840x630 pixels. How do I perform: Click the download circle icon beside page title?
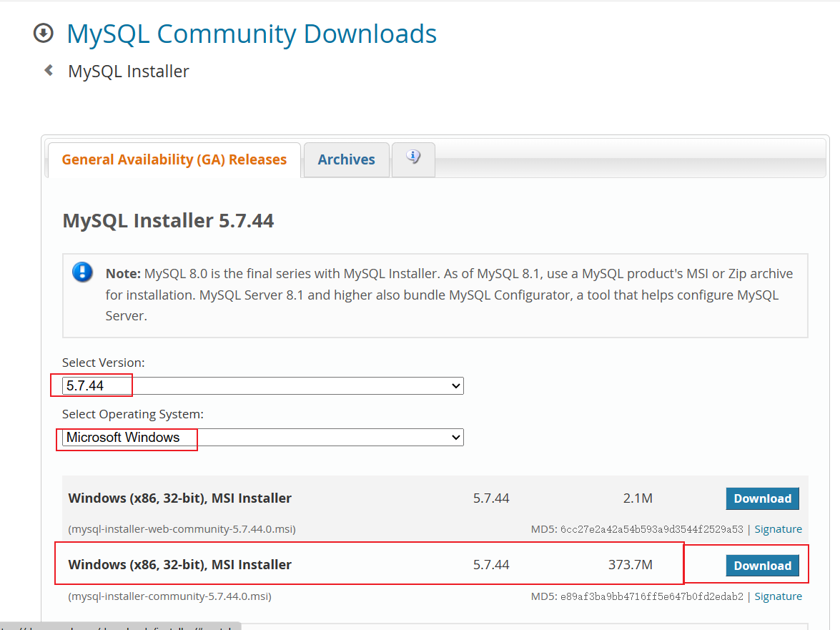coord(44,33)
